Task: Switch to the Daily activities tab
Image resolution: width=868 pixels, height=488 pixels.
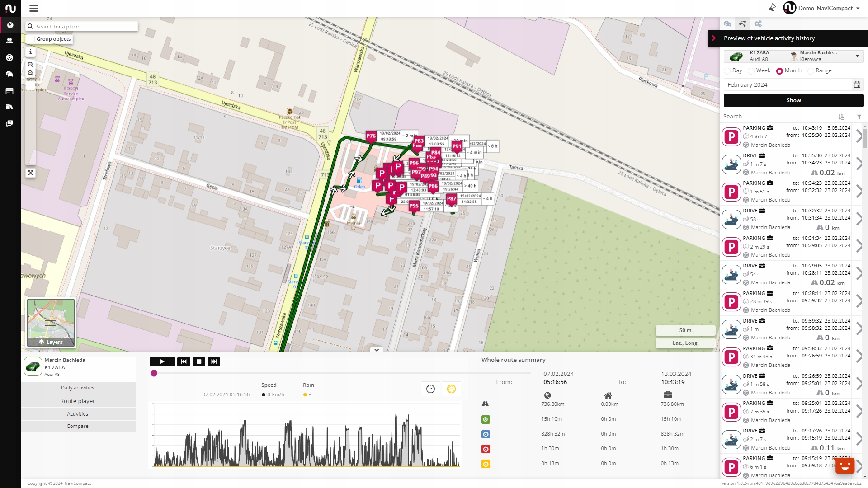Action: [x=78, y=388]
